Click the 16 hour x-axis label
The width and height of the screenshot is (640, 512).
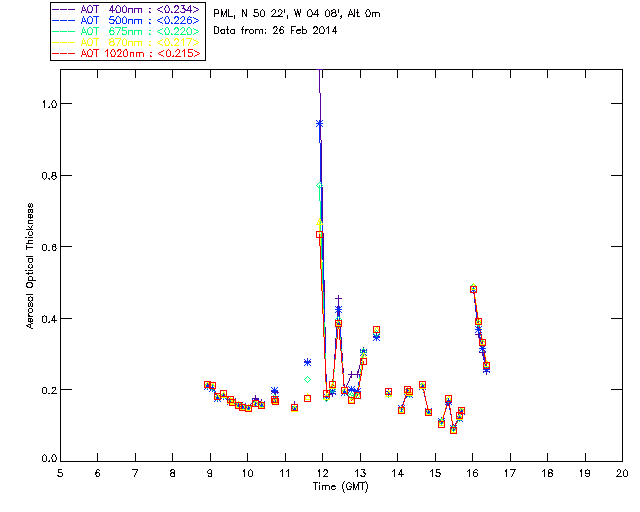point(472,473)
